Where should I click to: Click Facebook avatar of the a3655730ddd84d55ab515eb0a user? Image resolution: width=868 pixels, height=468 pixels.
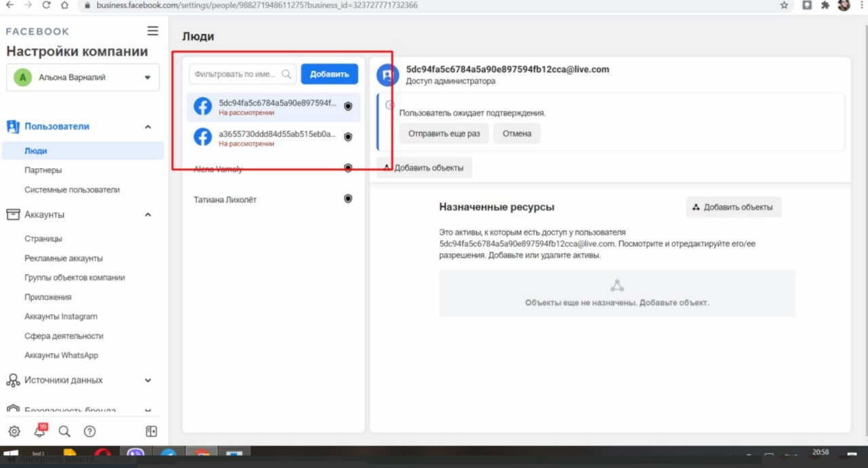pos(203,137)
